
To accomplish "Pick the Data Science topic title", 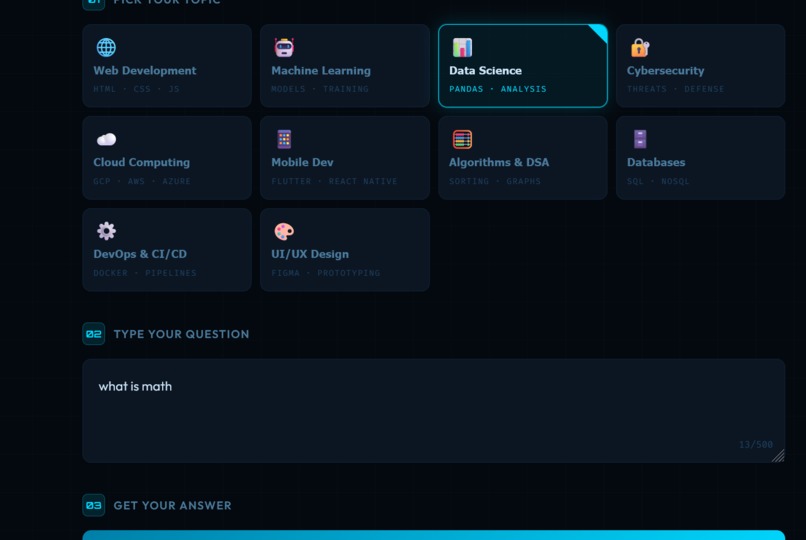I will (x=485, y=70).
